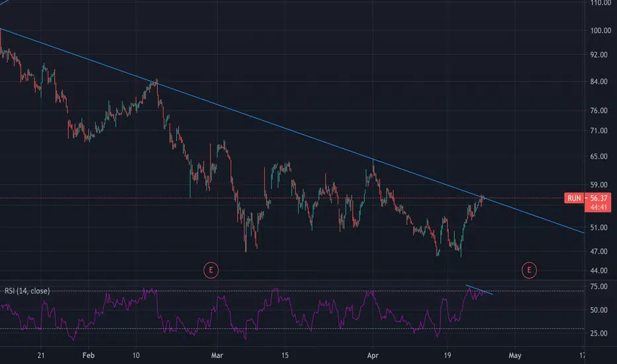Click the 47.00 price axis label

[599, 251]
